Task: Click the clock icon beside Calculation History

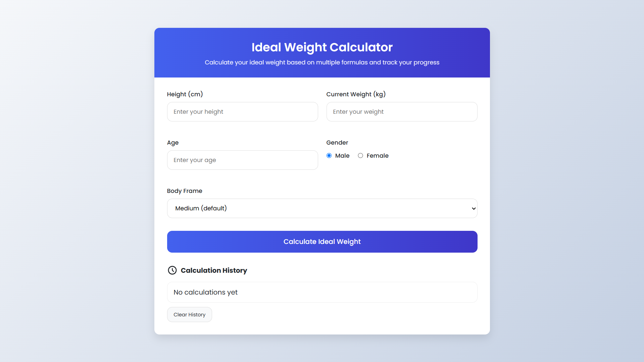Action: 172,270
